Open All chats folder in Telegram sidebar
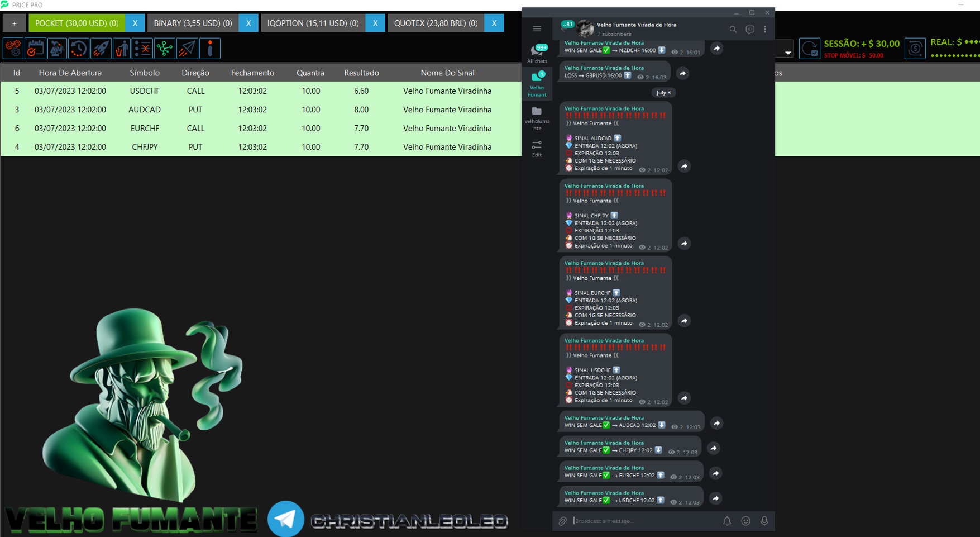Image resolution: width=980 pixels, height=537 pixels. point(537,54)
